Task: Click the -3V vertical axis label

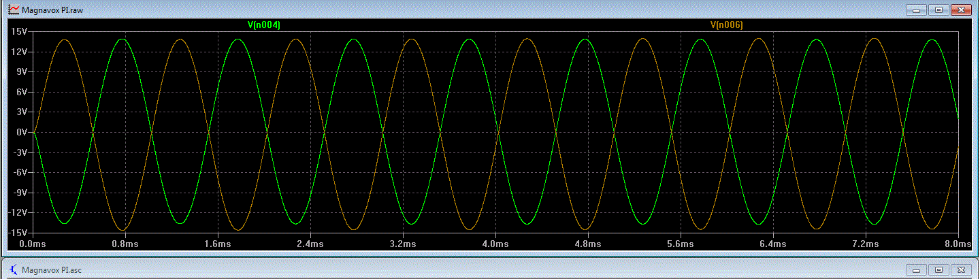Action: tap(19, 152)
